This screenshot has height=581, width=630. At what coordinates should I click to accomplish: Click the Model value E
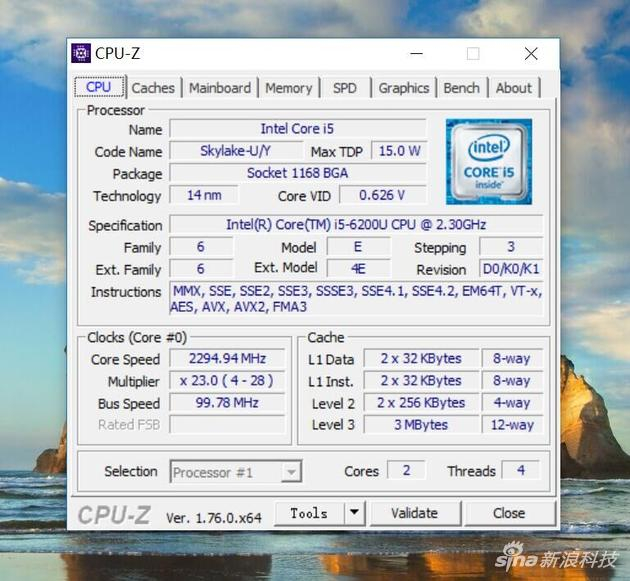coord(359,247)
